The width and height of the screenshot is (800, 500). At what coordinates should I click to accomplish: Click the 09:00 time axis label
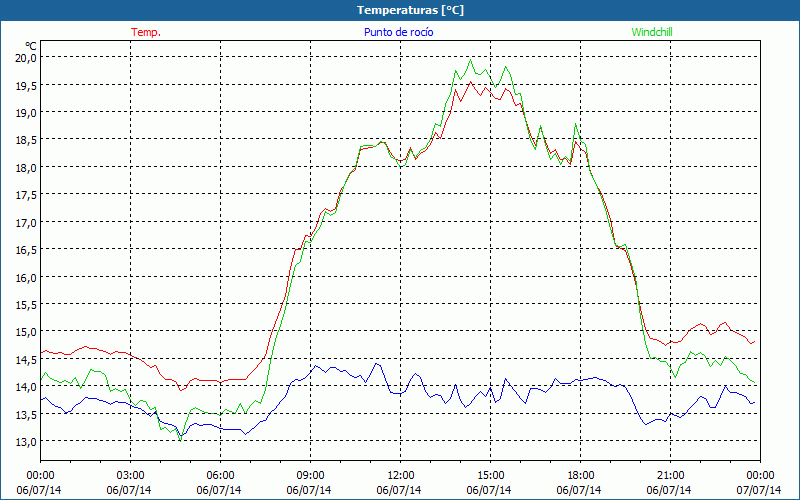310,475
